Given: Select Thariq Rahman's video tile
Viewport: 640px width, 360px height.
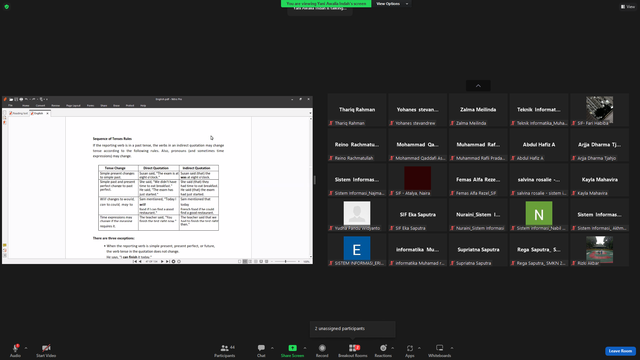Looking at the screenshot, I should pyautogui.click(x=357, y=110).
